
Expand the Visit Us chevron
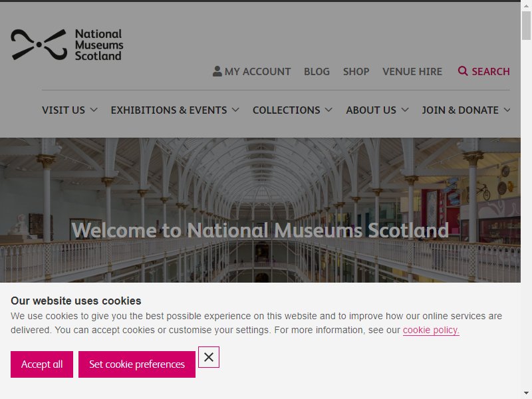pos(94,110)
